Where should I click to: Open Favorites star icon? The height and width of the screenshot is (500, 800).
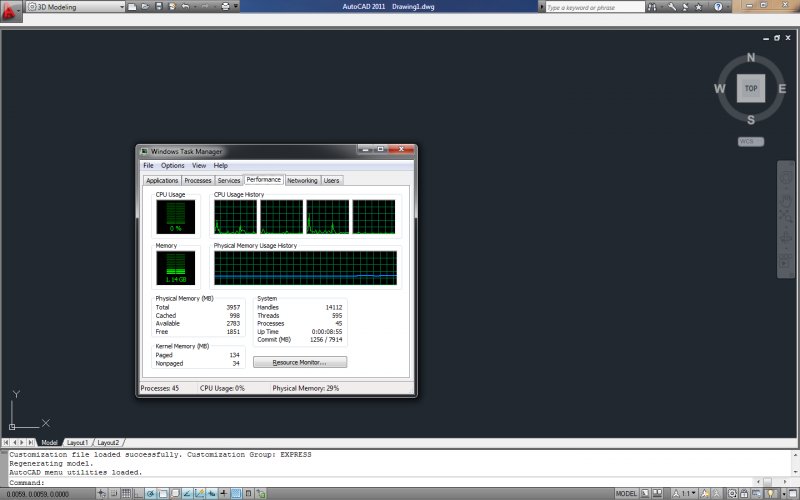click(x=699, y=7)
